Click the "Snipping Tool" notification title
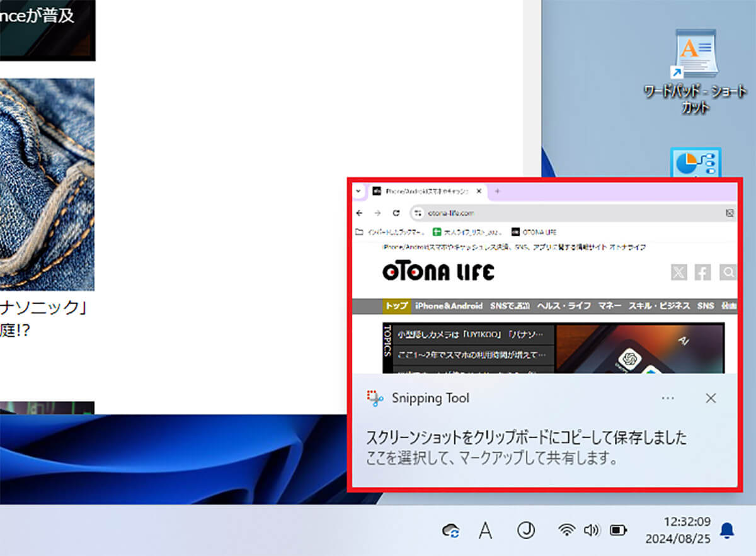The height and width of the screenshot is (556, 756). click(430, 398)
